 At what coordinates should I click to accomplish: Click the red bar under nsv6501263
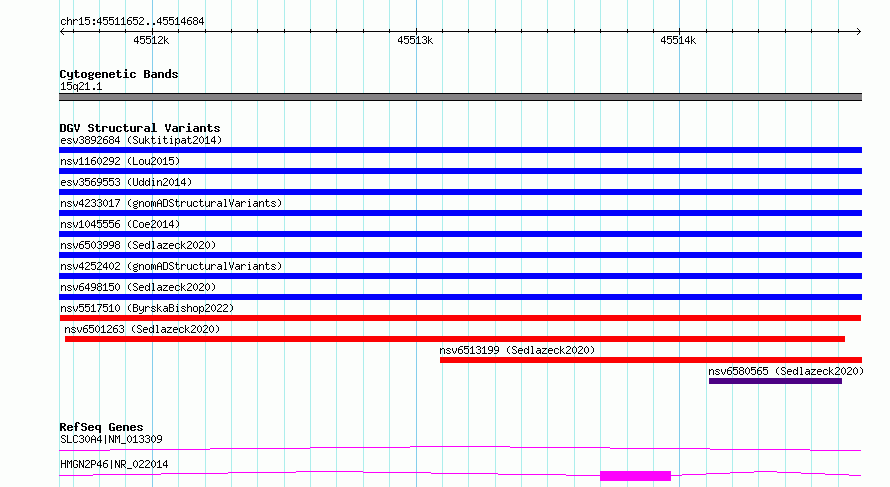coord(455,339)
